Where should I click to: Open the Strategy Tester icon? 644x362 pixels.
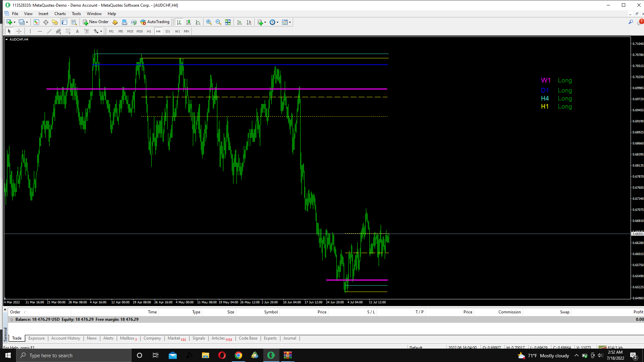tap(74, 22)
